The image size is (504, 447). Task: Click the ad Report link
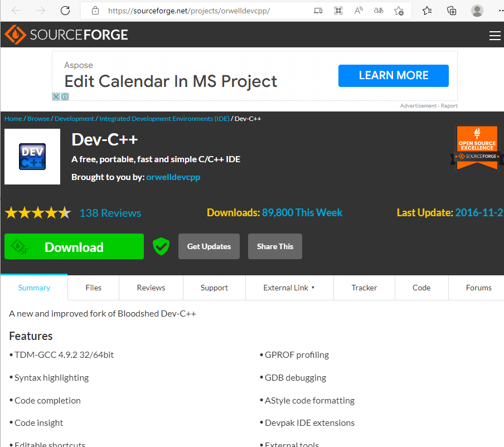[449, 106]
